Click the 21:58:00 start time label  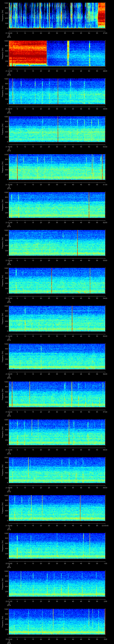(x=9, y=488)
